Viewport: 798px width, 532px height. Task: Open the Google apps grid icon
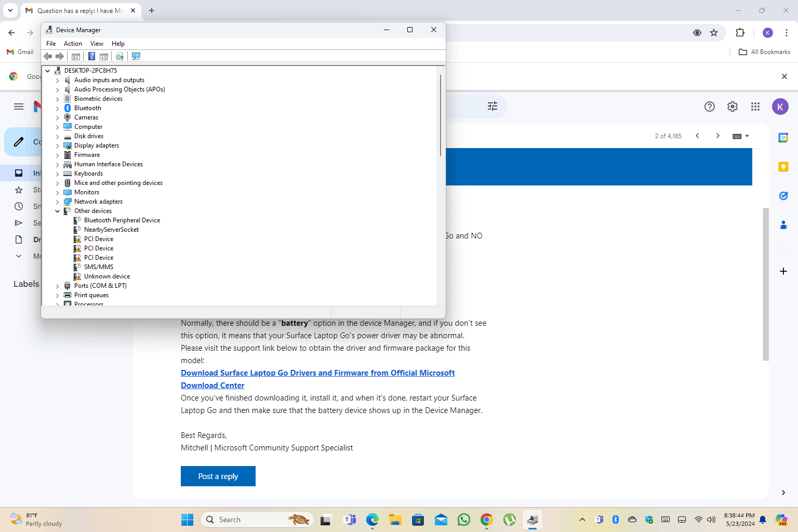click(755, 107)
